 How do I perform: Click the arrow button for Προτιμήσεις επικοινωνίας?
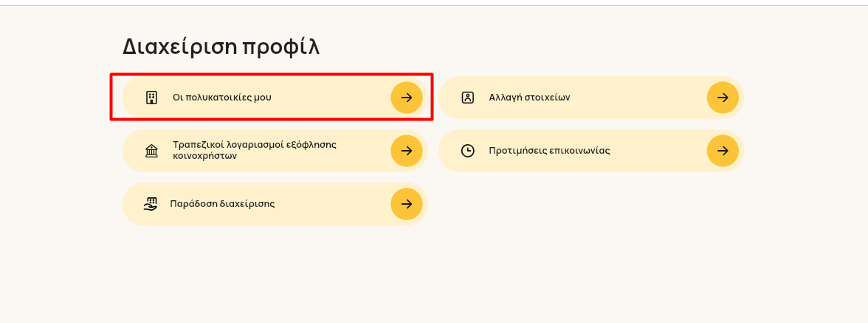coord(723,151)
